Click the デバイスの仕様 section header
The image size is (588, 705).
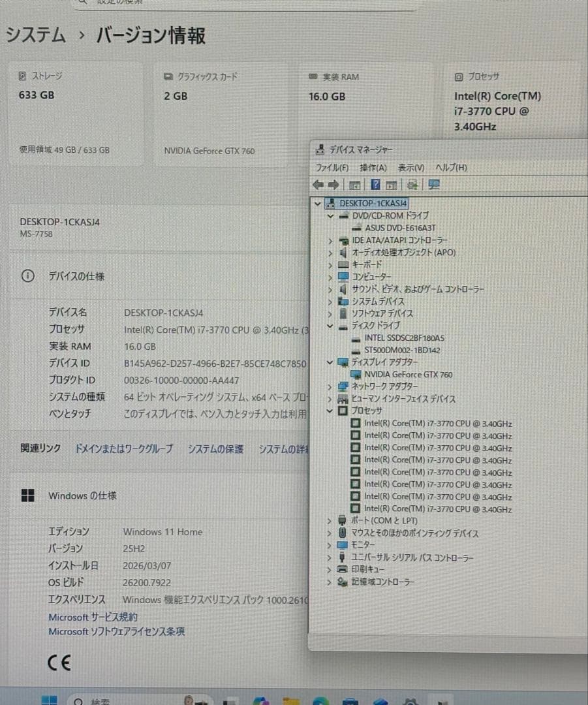[x=159, y=275]
